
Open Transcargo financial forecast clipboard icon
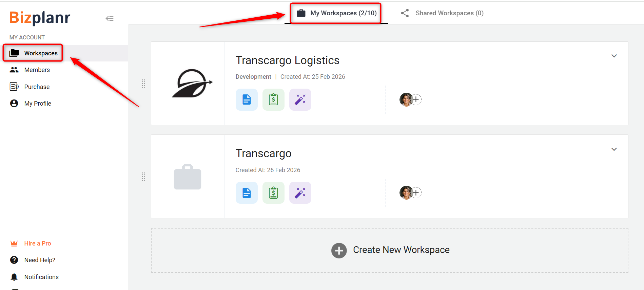coord(273,193)
